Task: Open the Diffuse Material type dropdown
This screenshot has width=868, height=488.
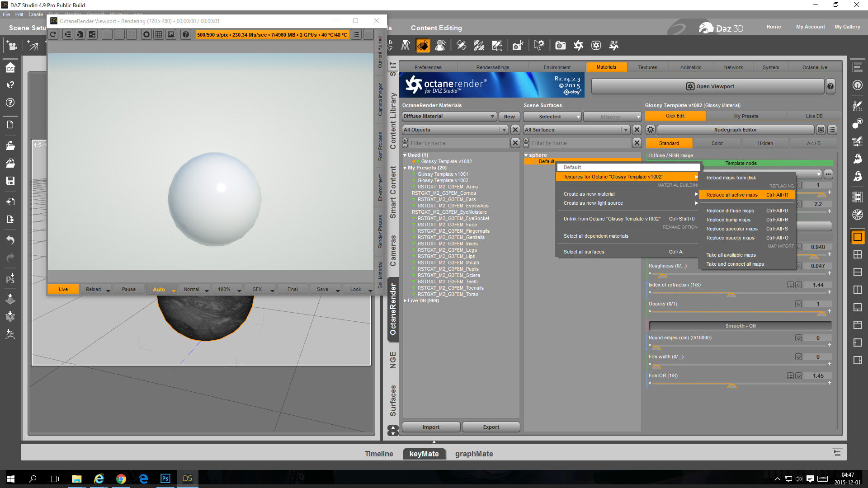Action: 449,117
